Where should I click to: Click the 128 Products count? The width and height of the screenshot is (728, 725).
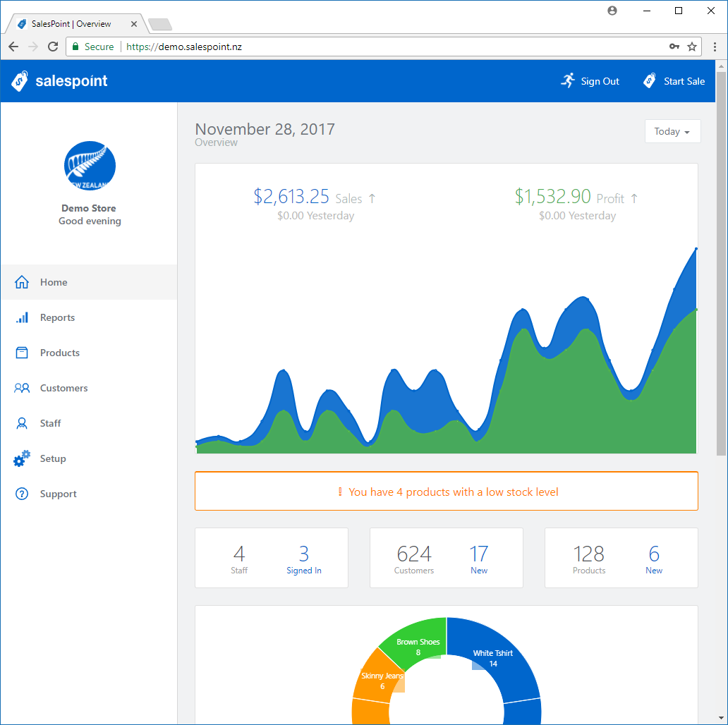point(589,559)
